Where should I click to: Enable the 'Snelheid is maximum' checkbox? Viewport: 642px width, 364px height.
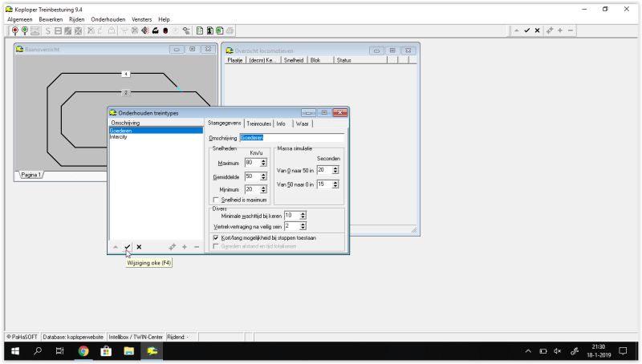(x=215, y=200)
